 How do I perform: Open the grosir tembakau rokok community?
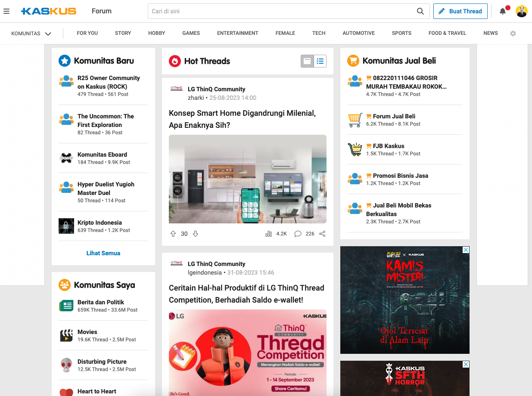[406, 82]
